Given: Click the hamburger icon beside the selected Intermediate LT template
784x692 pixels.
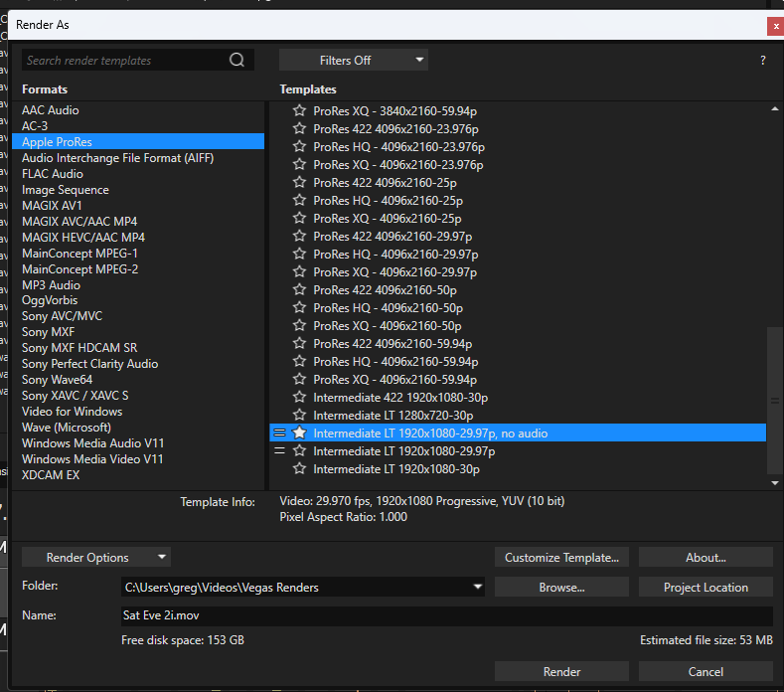Looking at the screenshot, I should (x=279, y=433).
